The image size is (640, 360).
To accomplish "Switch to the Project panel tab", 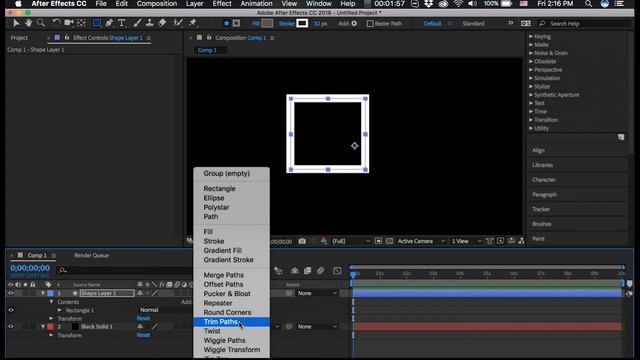I will point(19,38).
